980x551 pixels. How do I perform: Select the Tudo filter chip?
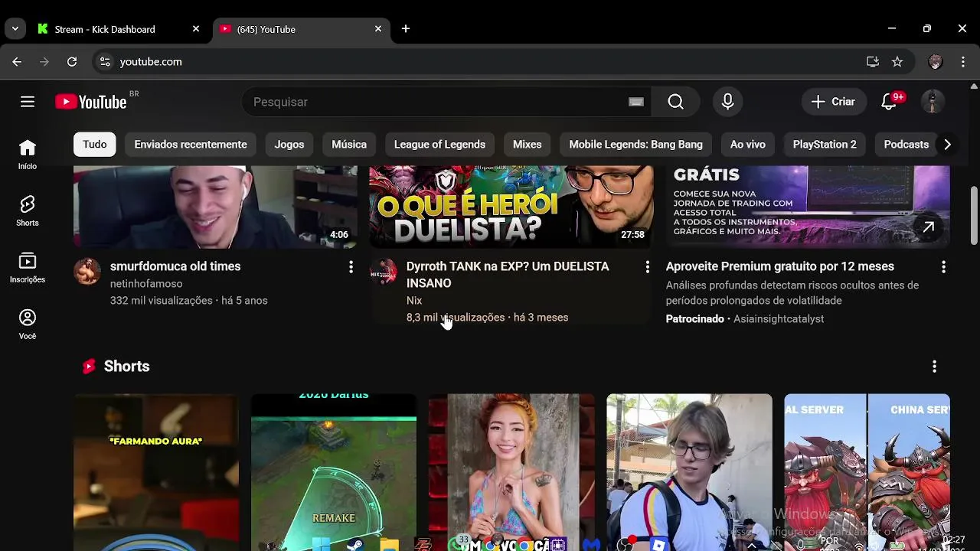tap(95, 145)
